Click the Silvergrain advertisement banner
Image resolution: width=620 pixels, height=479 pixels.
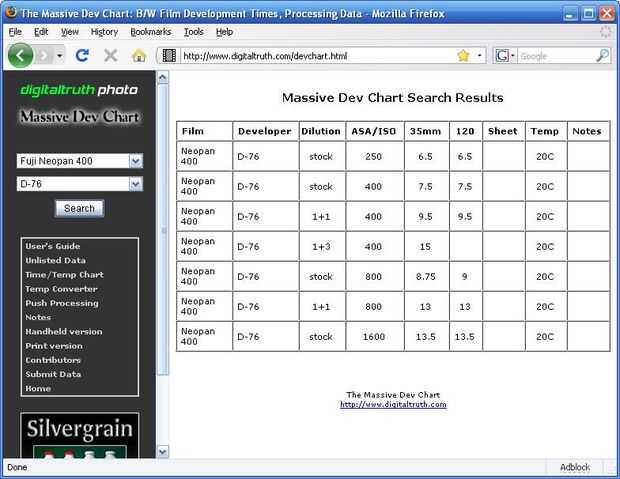coord(79,435)
